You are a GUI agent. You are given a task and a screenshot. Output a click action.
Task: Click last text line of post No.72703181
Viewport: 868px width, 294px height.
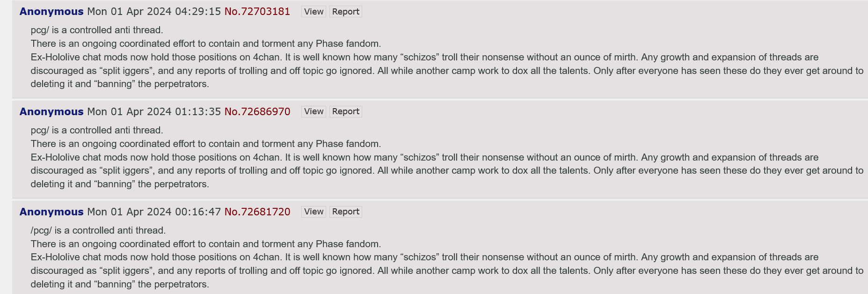tap(120, 84)
